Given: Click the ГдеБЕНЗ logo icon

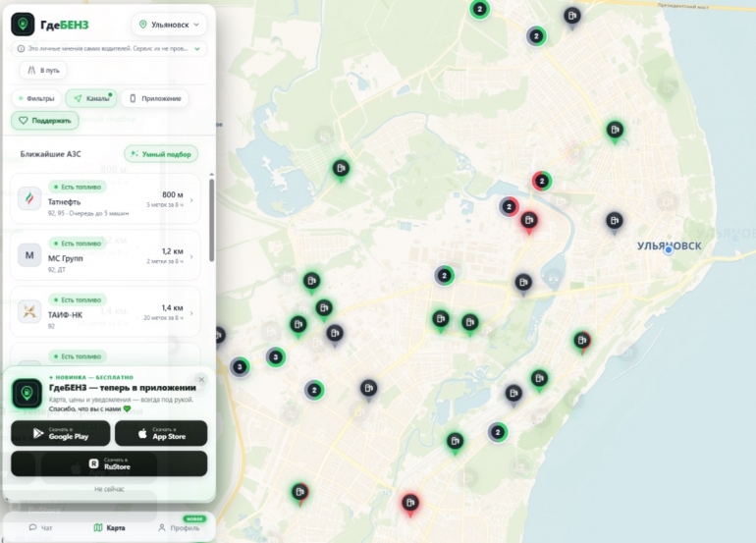Looking at the screenshot, I should click(x=23, y=25).
